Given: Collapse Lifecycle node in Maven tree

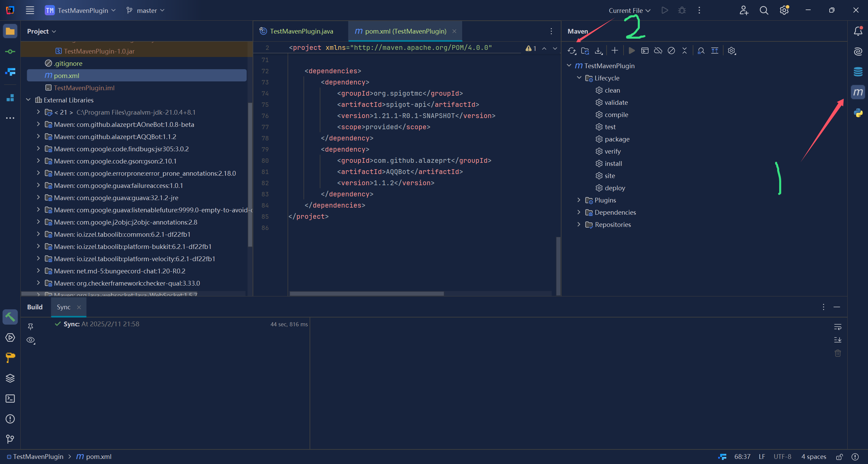Looking at the screenshot, I should point(579,78).
